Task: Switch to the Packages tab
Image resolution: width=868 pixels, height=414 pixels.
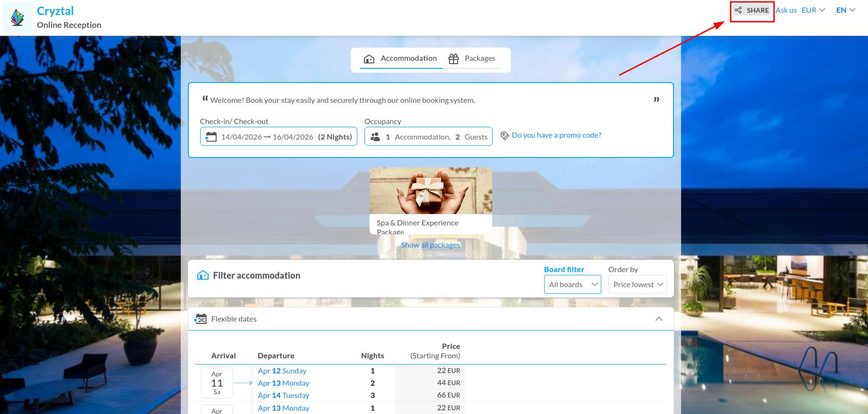Action: click(x=472, y=58)
